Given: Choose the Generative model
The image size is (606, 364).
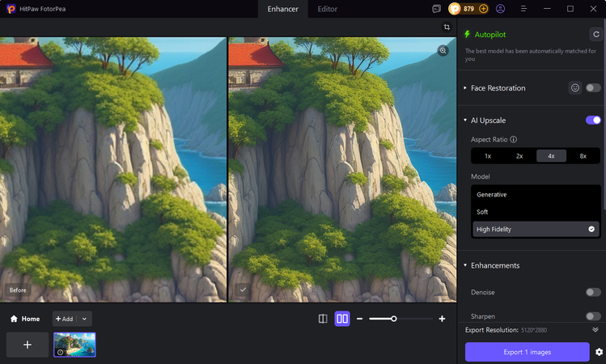Looking at the screenshot, I should pos(536,194).
